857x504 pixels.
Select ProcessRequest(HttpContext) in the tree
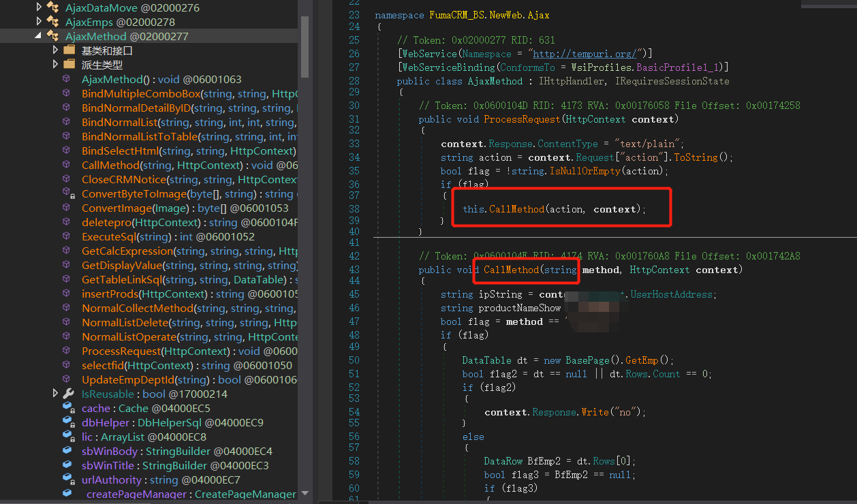click(189, 351)
